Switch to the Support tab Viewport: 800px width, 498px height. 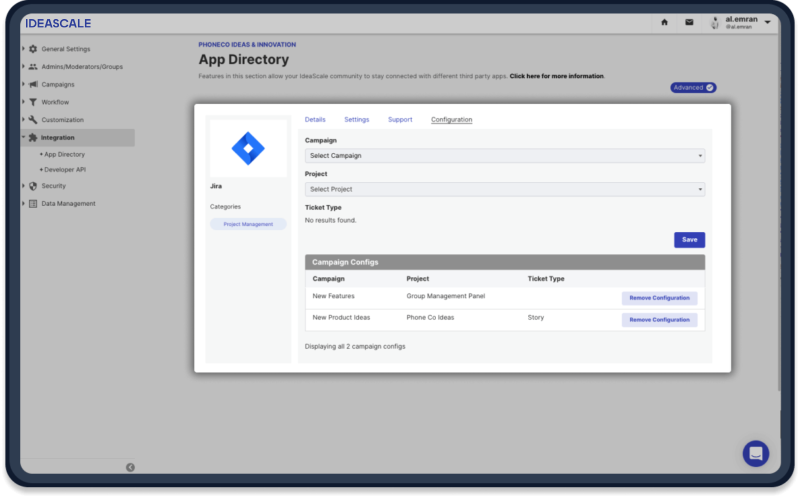point(400,119)
